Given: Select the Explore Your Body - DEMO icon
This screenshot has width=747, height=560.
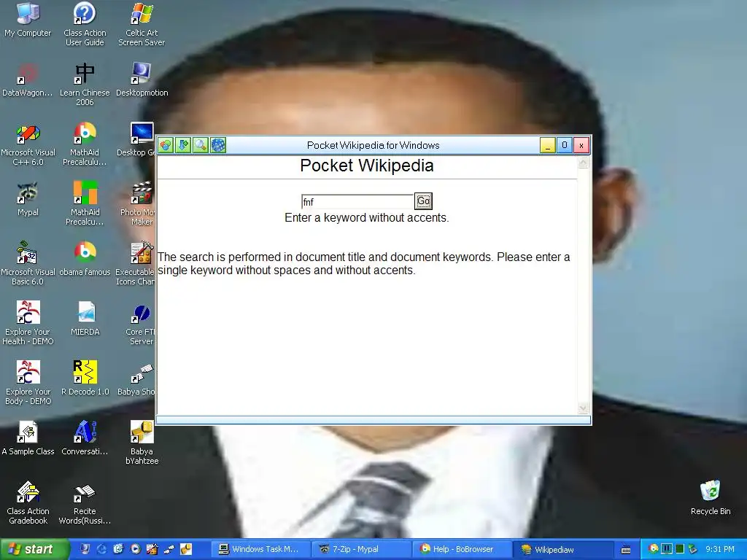Looking at the screenshot, I should tap(28, 384).
